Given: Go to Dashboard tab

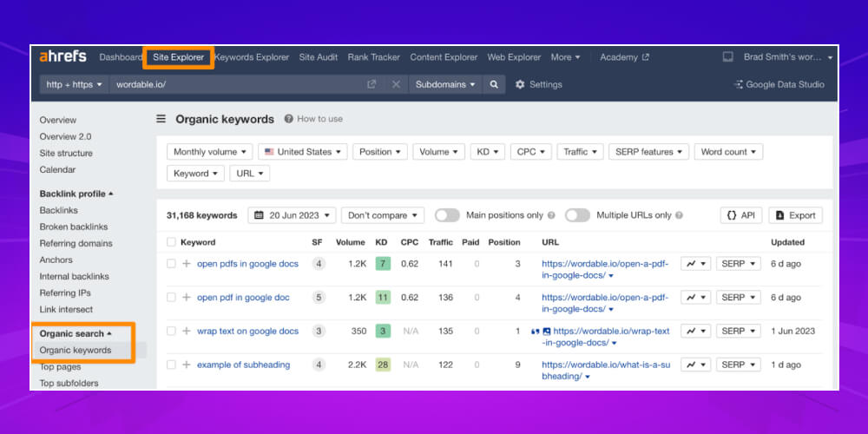Looking at the screenshot, I should 121,57.
